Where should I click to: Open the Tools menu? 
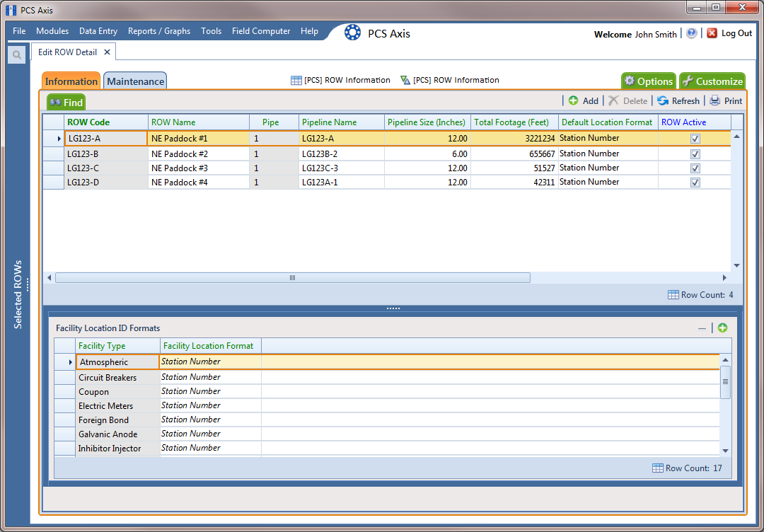point(211,30)
